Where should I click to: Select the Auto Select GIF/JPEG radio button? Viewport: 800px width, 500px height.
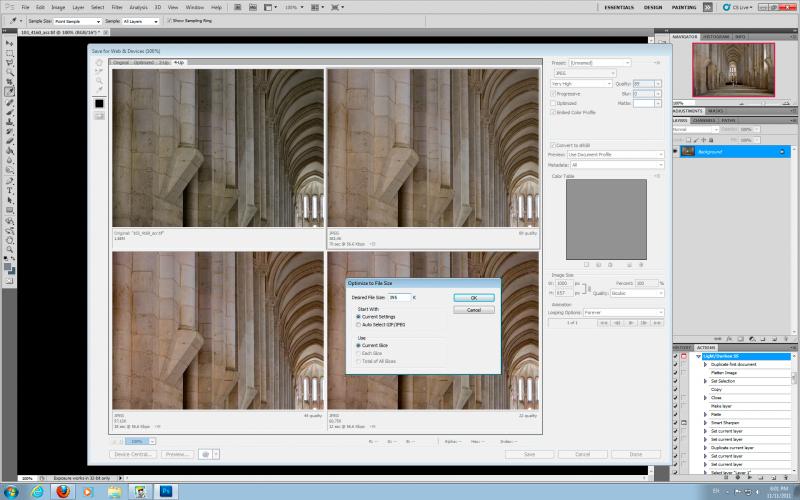pos(358,324)
